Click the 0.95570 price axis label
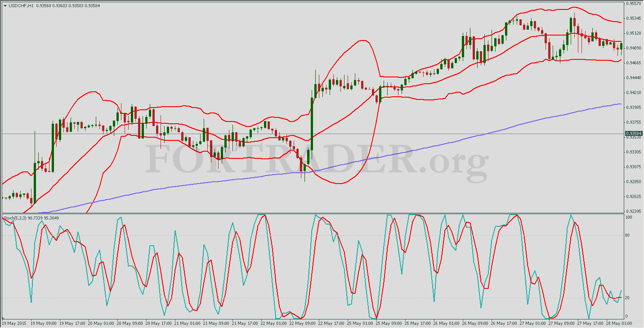The image size is (644, 328). [x=634, y=4]
